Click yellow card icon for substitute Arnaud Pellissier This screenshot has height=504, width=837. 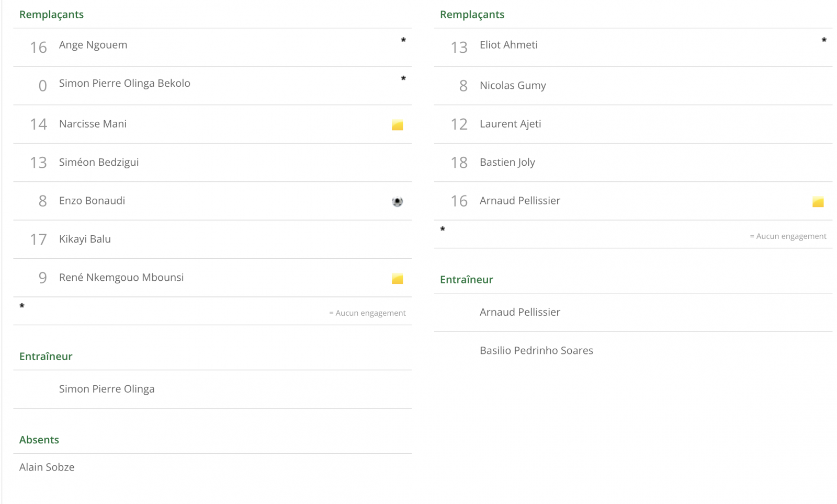pos(818,202)
